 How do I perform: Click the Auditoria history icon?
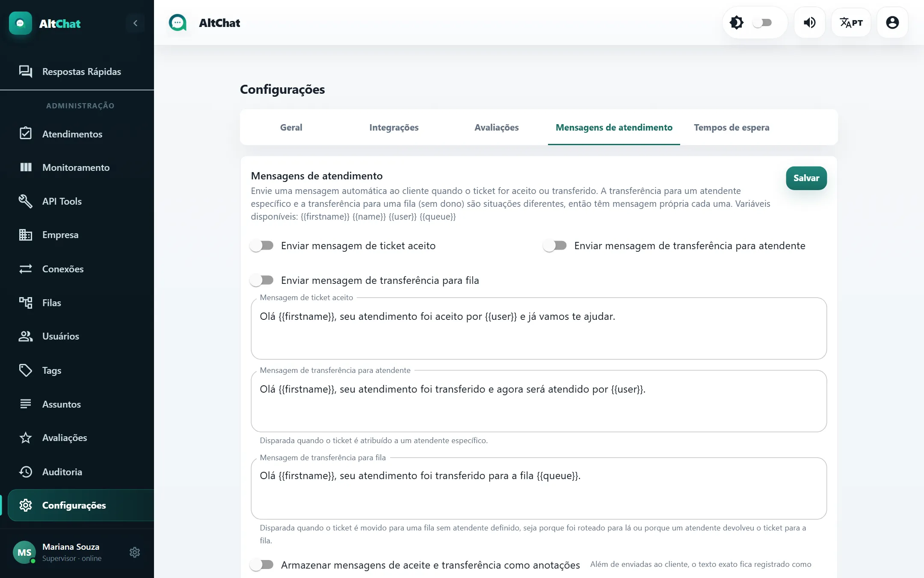(x=26, y=472)
